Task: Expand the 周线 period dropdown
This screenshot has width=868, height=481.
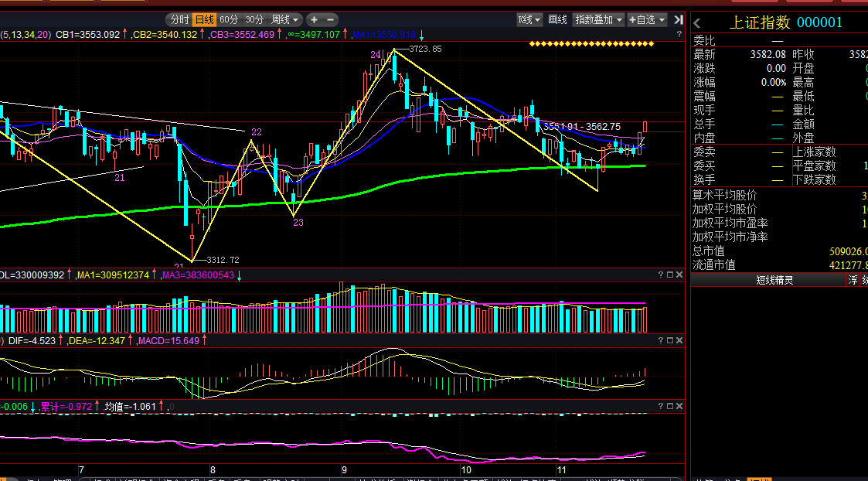Action: click(284, 20)
